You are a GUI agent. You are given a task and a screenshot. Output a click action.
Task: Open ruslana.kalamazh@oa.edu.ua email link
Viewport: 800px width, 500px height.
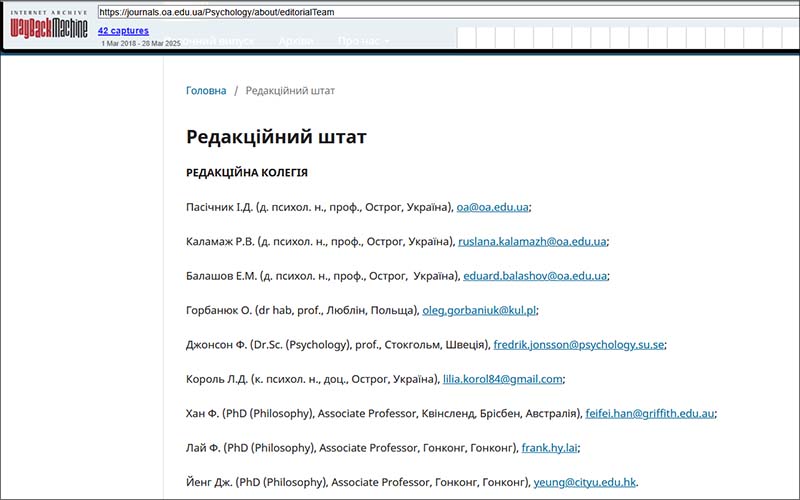click(532, 242)
